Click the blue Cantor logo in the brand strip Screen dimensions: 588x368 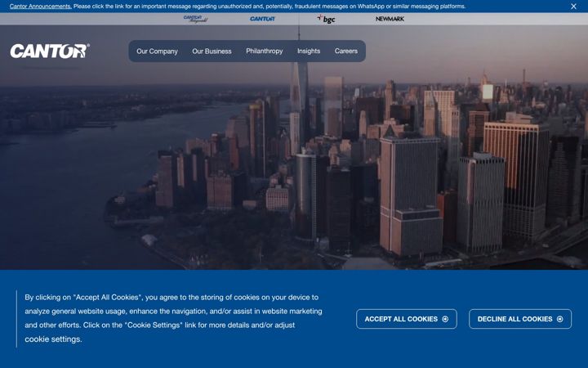pyautogui.click(x=262, y=19)
